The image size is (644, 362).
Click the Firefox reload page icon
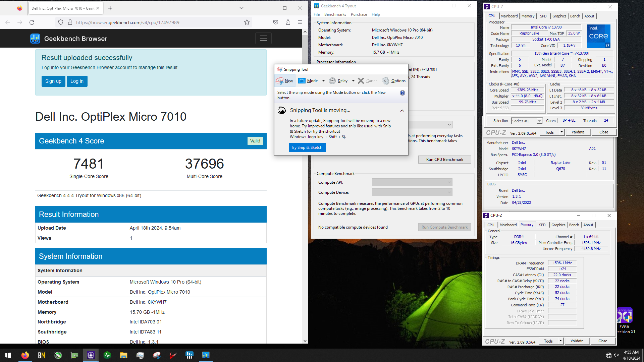(32, 22)
